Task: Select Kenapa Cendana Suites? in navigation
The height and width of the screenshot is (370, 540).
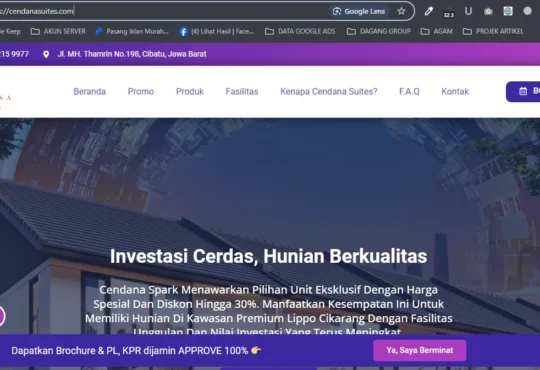Action: pos(329,92)
